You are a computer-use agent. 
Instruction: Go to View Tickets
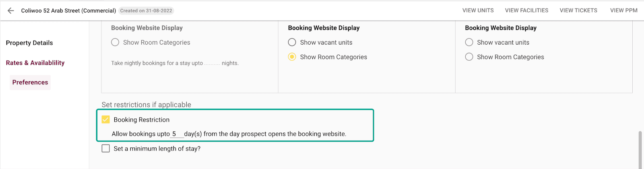click(x=578, y=10)
